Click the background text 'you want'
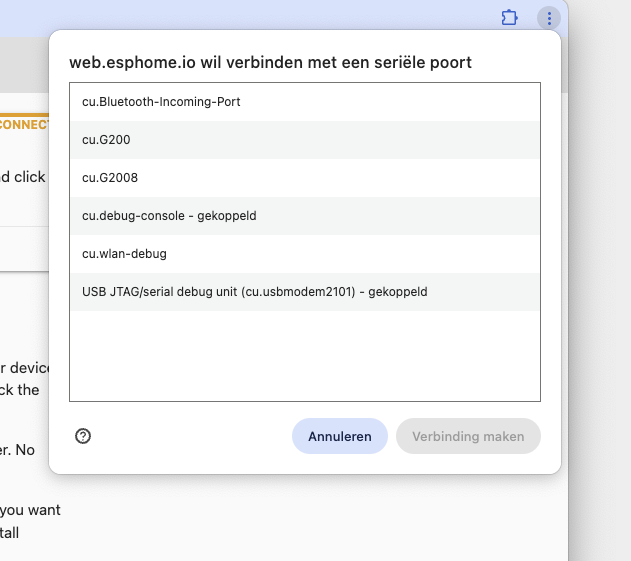Image resolution: width=631 pixels, height=561 pixels. (30, 510)
